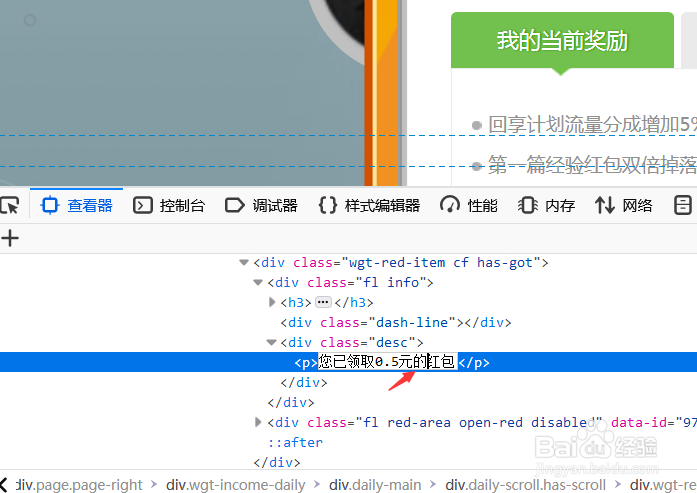This screenshot has width=697, height=493.
Task: Click the 性能 gauge icon
Action: [x=450, y=205]
